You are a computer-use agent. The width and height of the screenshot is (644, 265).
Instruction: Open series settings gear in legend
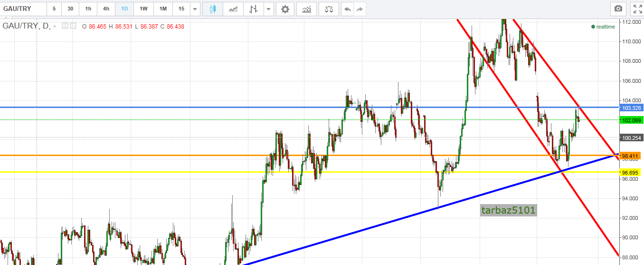point(73,26)
